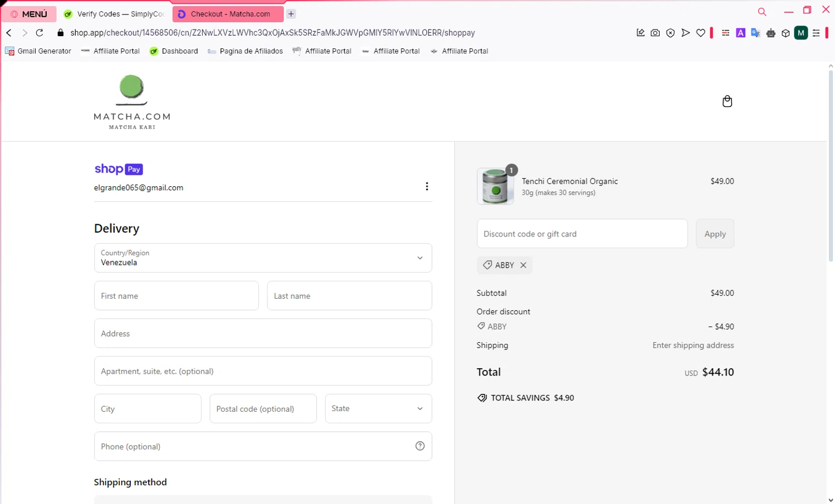Click the Matcha.com logo
Image resolution: width=835 pixels, height=504 pixels.
click(132, 102)
